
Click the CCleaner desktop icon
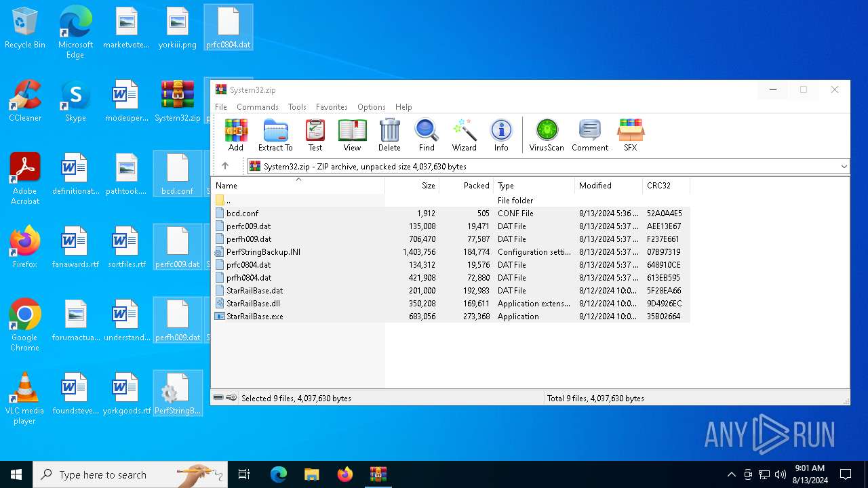[x=25, y=102]
